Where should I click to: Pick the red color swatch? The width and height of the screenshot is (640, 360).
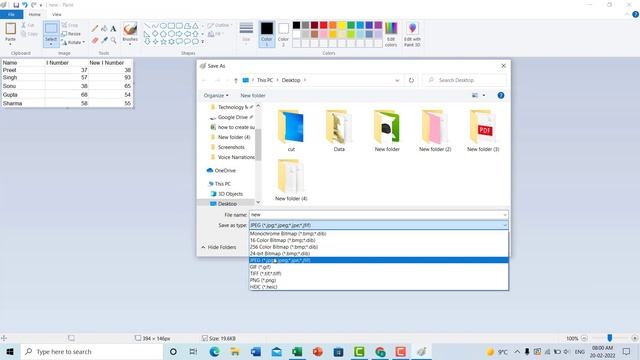click(x=324, y=25)
